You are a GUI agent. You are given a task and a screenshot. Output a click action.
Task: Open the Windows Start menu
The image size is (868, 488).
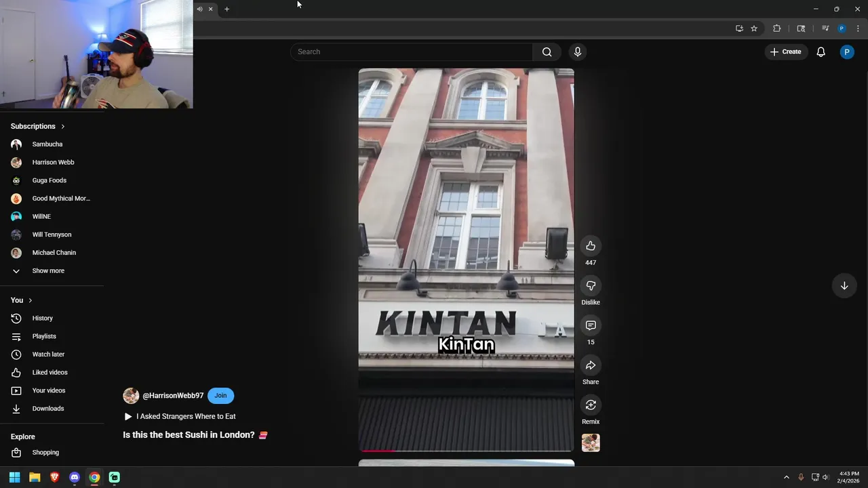pyautogui.click(x=15, y=477)
